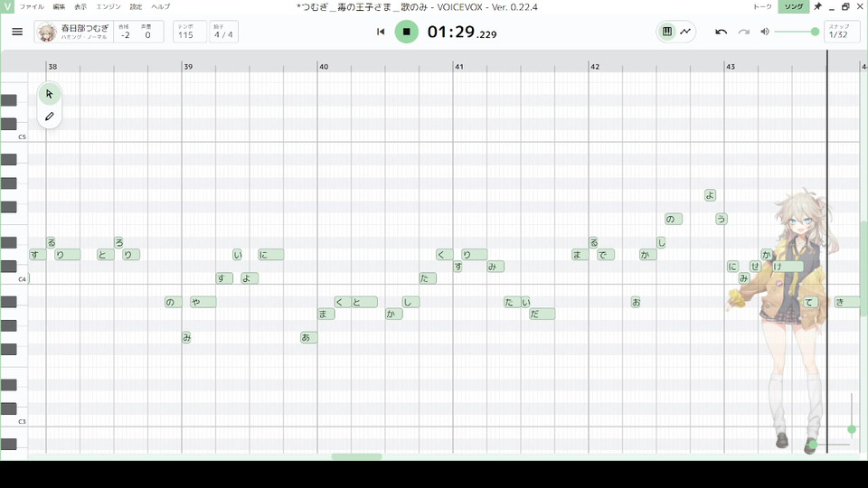868x488 pixels.
Task: Click the VOICEVOX logo icon
Action: [x=6, y=6]
